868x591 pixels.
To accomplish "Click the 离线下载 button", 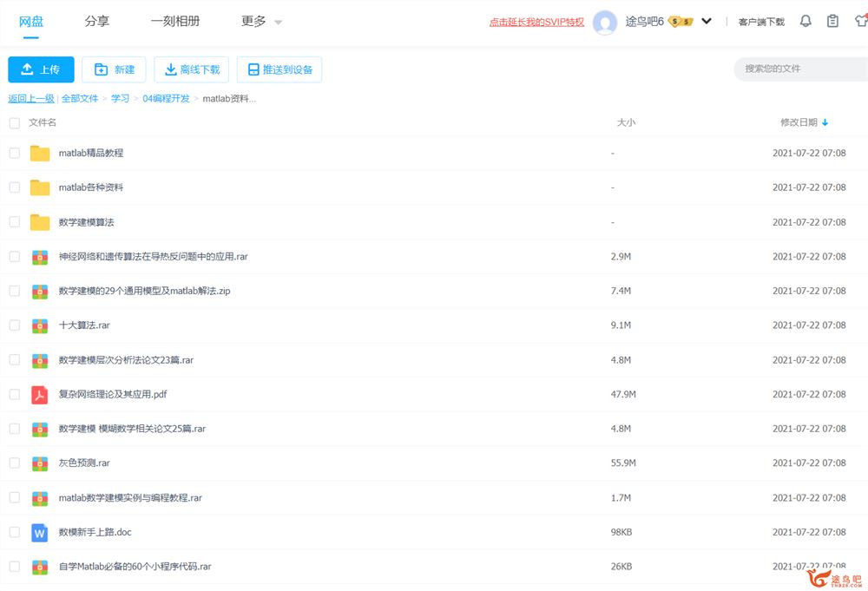I will pos(192,69).
